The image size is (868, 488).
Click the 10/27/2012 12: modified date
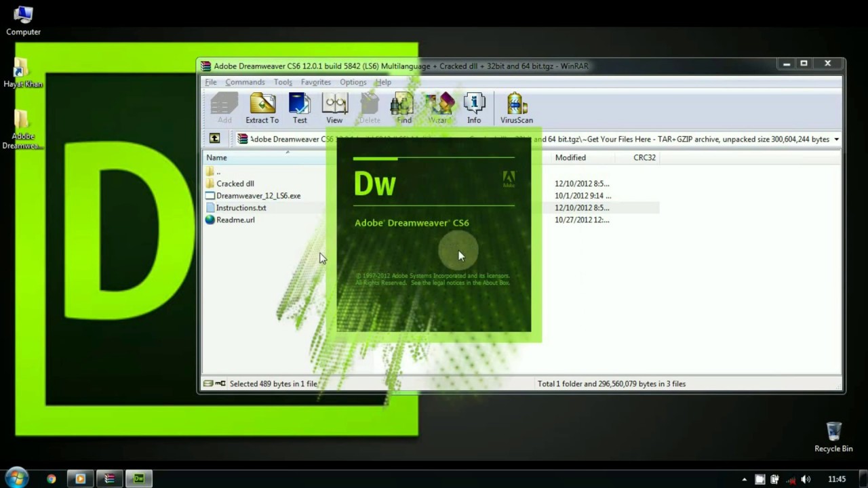pyautogui.click(x=582, y=220)
